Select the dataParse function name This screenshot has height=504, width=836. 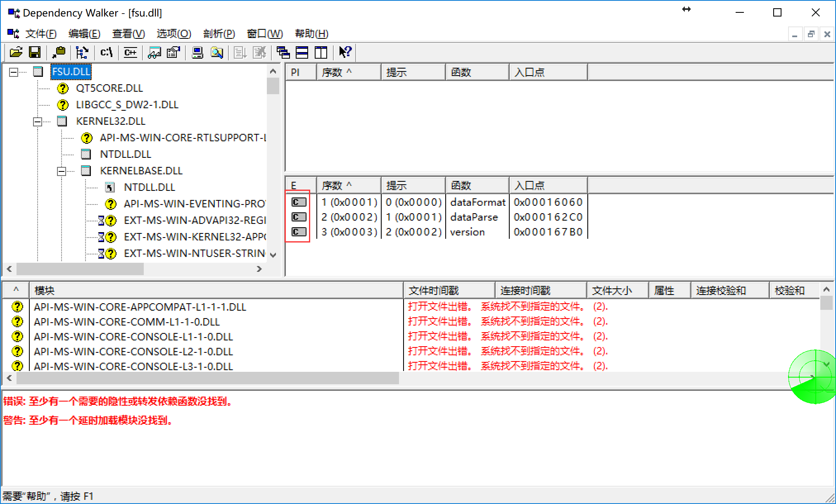click(474, 217)
